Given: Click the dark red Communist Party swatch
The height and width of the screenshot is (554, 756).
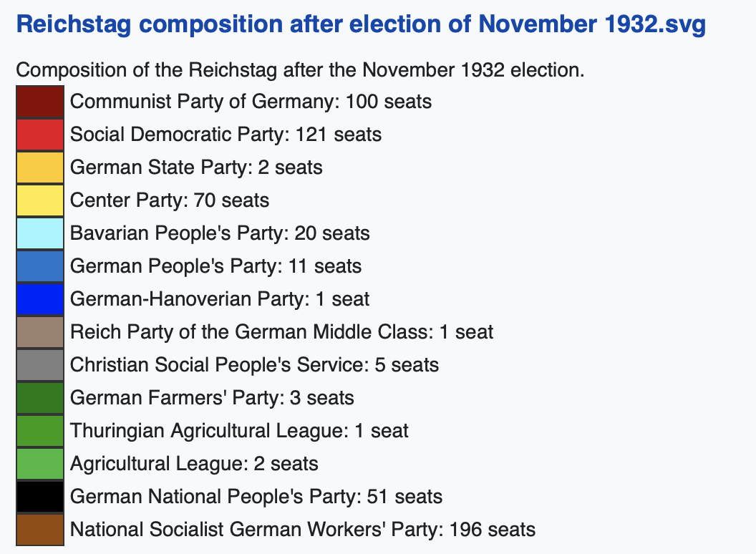Looking at the screenshot, I should pos(40,102).
